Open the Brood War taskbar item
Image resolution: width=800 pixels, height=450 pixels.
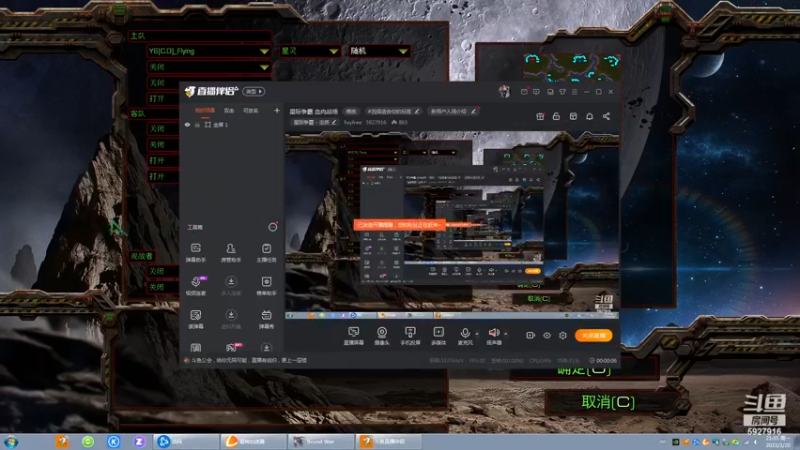pyautogui.click(x=320, y=441)
